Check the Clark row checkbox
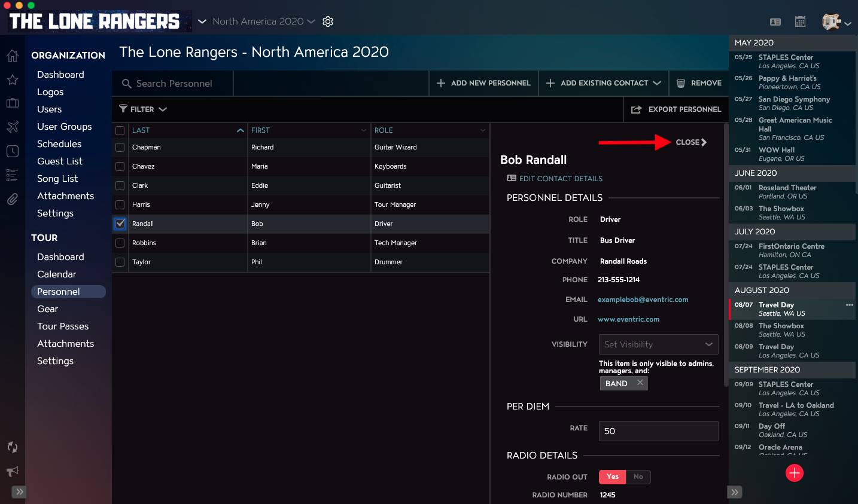 point(120,185)
